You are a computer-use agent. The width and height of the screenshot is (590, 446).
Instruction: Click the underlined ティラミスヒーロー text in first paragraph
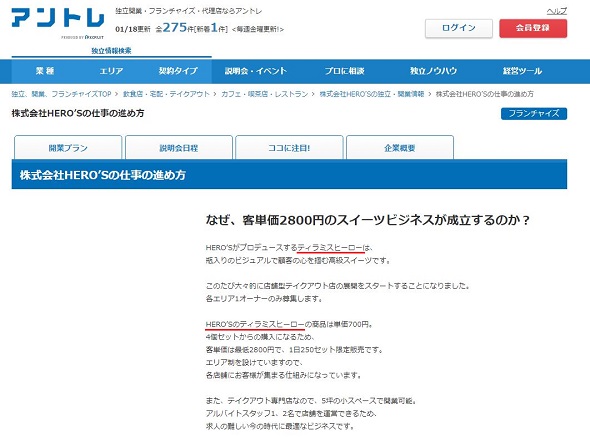(330, 248)
